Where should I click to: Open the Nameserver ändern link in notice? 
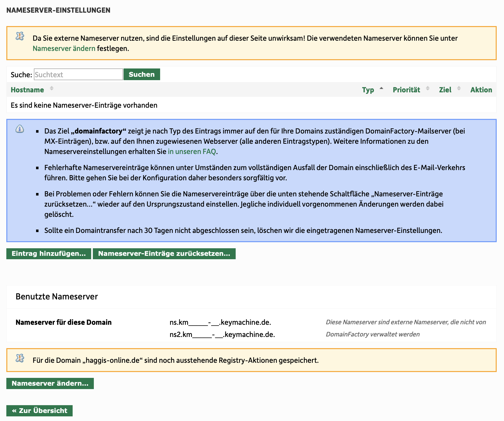64,48
